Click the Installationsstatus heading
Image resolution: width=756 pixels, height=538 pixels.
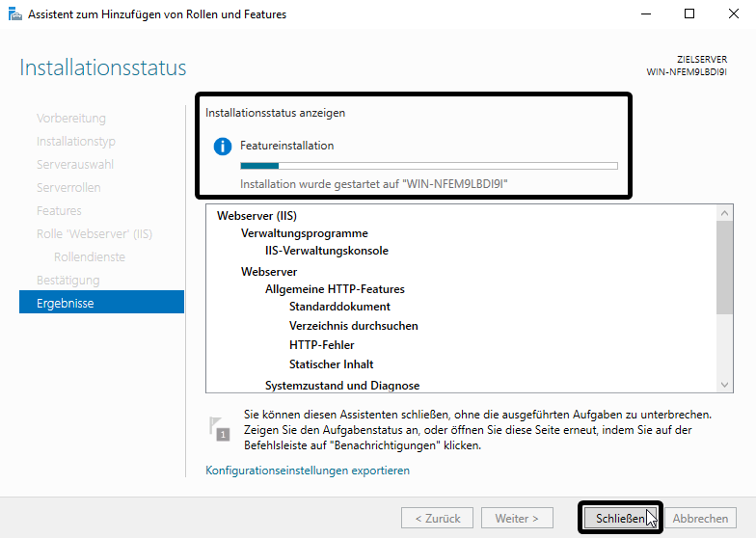pyautogui.click(x=102, y=67)
